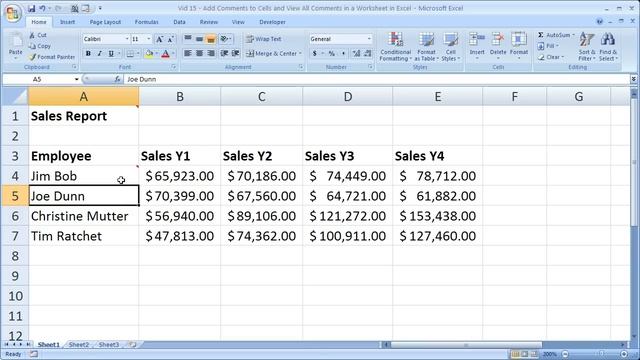This screenshot has width=640, height=360.
Task: Switch to Sheet2 worksheet tab
Action: (79, 345)
